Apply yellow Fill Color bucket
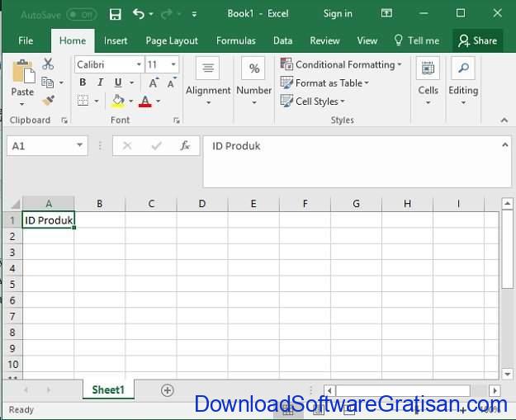Screen dimensions: 516x420 point(118,101)
